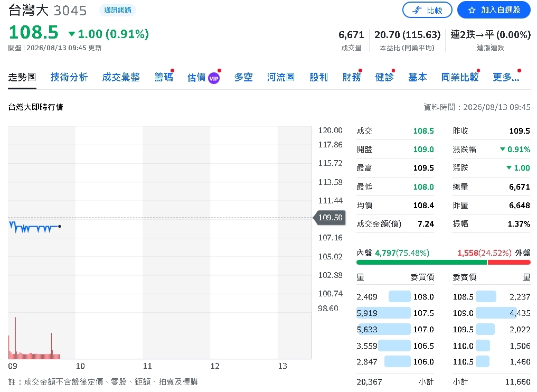The image size is (537, 392).
Task: Click the header down-triangle change indicator
Action: tap(72, 34)
